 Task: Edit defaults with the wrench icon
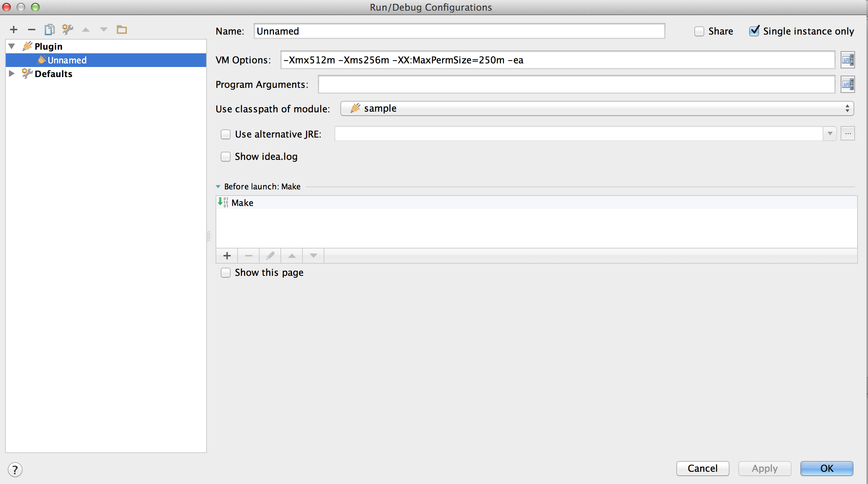pos(67,30)
